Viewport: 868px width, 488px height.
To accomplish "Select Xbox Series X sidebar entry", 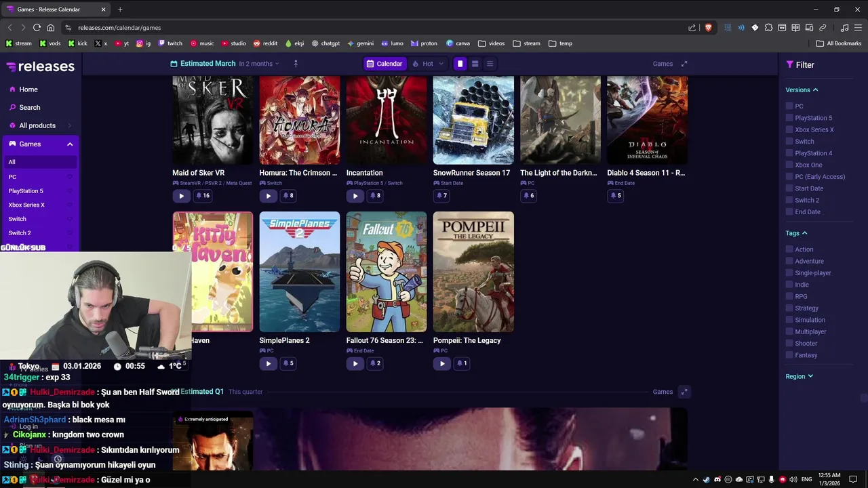I will (26, 205).
